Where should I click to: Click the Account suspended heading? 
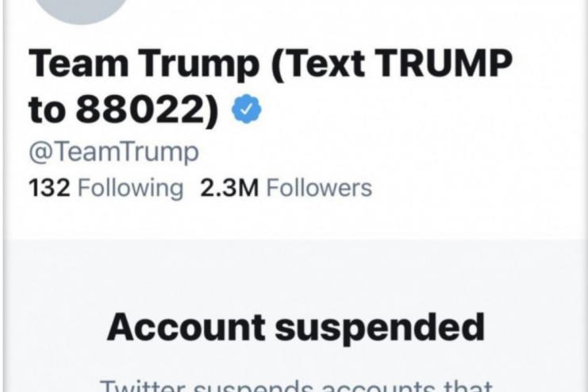click(295, 326)
